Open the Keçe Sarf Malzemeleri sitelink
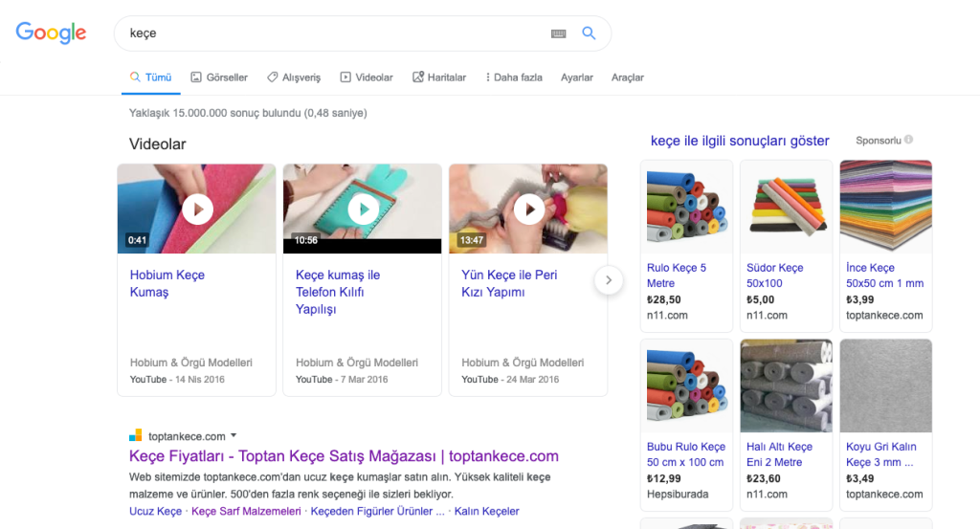The height and width of the screenshot is (529, 980). click(246, 511)
